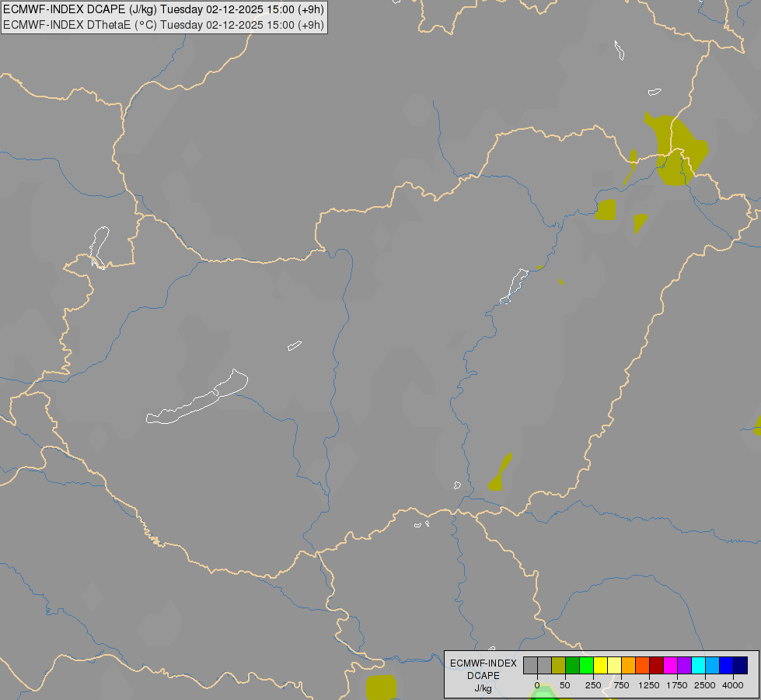Click the bright green legend swatch

click(587, 665)
